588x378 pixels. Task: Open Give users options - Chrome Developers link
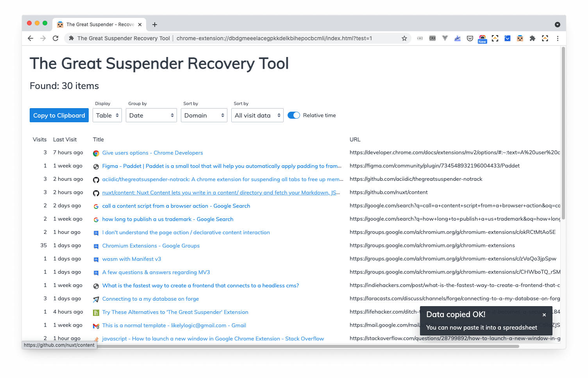coord(152,153)
